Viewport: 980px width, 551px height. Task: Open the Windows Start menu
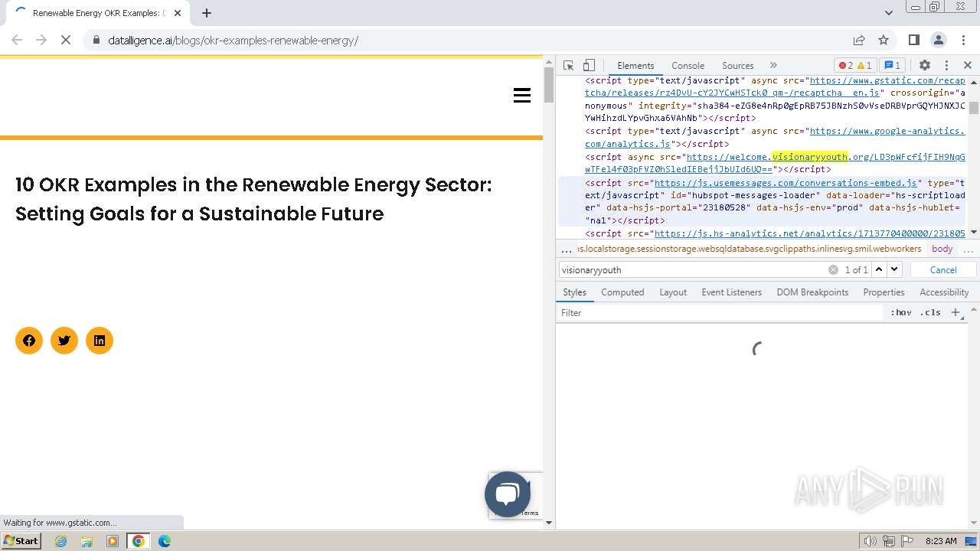(x=21, y=541)
